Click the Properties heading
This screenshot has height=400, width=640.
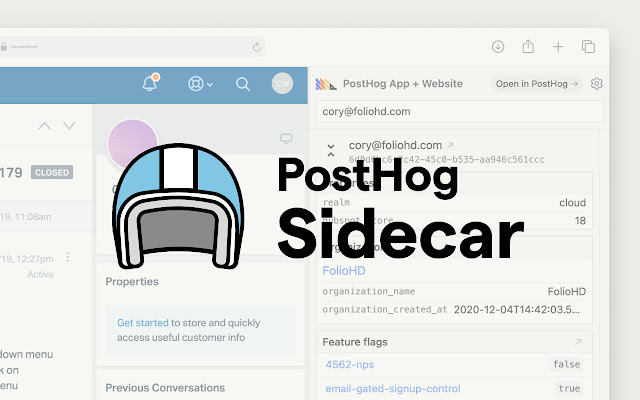click(132, 281)
